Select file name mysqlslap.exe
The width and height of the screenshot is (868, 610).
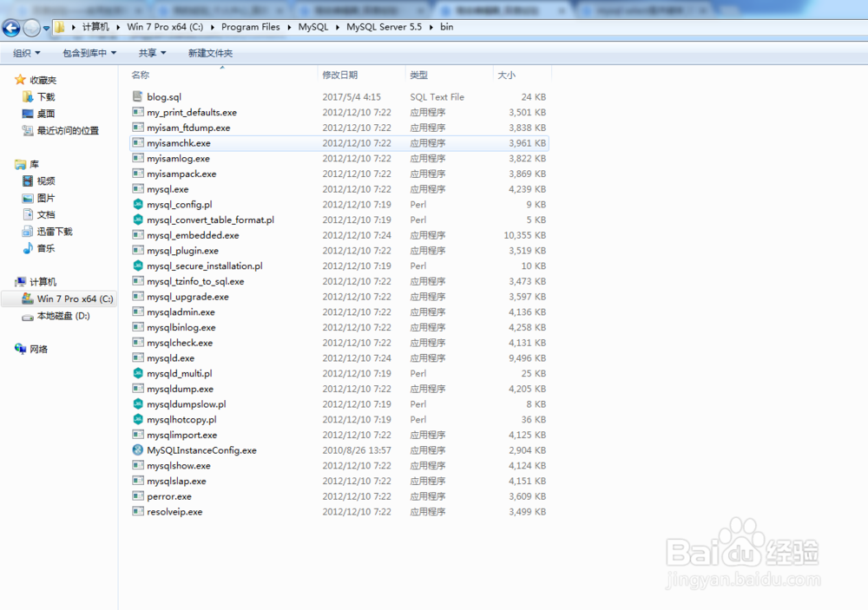point(176,481)
